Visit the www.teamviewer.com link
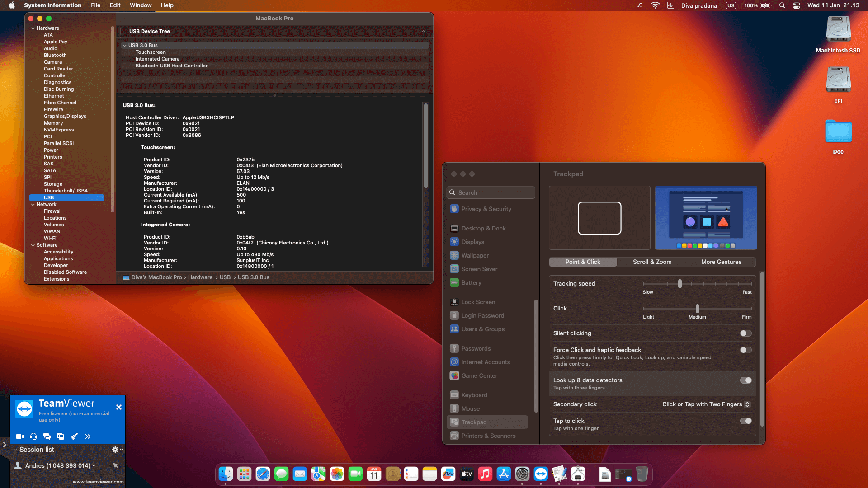The width and height of the screenshot is (868, 488). (x=99, y=482)
